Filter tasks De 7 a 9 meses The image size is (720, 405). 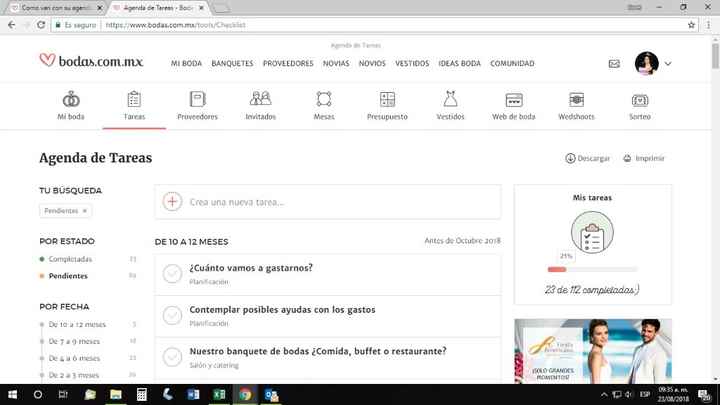click(73, 341)
